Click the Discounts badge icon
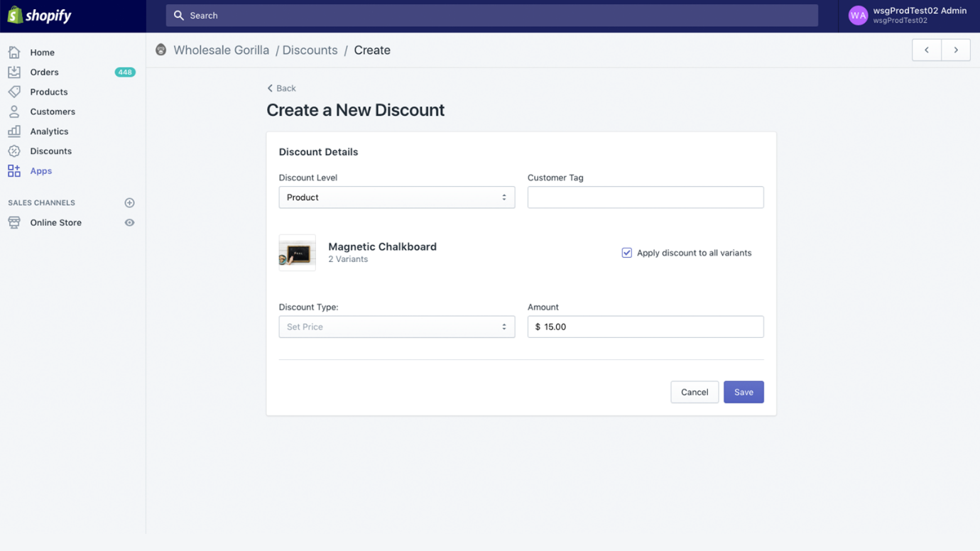This screenshot has width=980, height=551. click(x=14, y=151)
